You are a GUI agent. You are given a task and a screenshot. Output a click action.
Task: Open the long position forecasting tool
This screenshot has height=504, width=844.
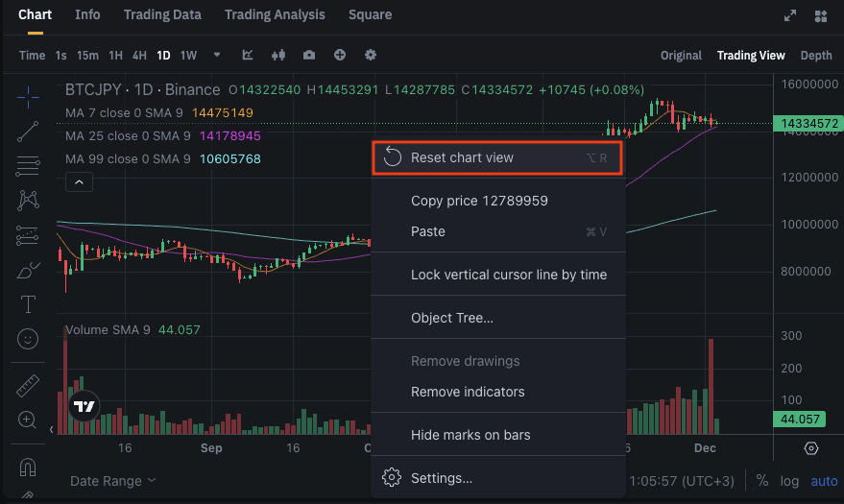pyautogui.click(x=28, y=235)
